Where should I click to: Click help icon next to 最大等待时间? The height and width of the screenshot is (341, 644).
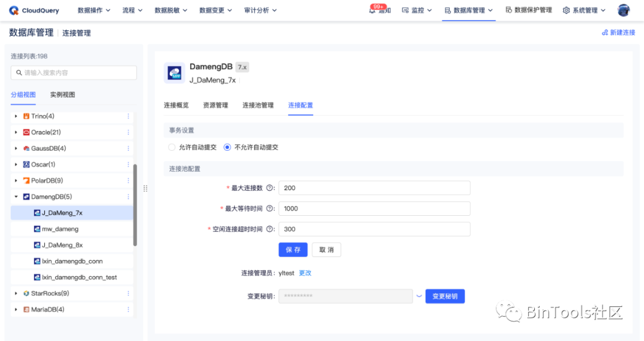click(270, 208)
